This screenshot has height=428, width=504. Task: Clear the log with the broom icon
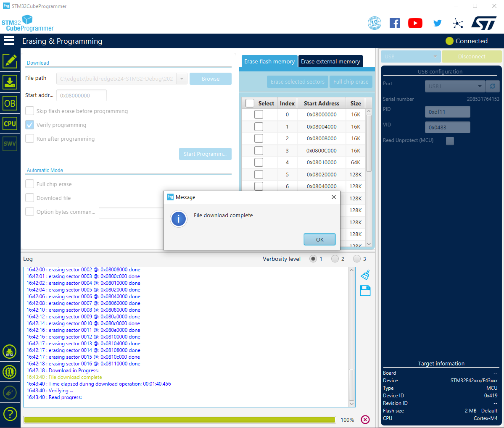coord(365,275)
